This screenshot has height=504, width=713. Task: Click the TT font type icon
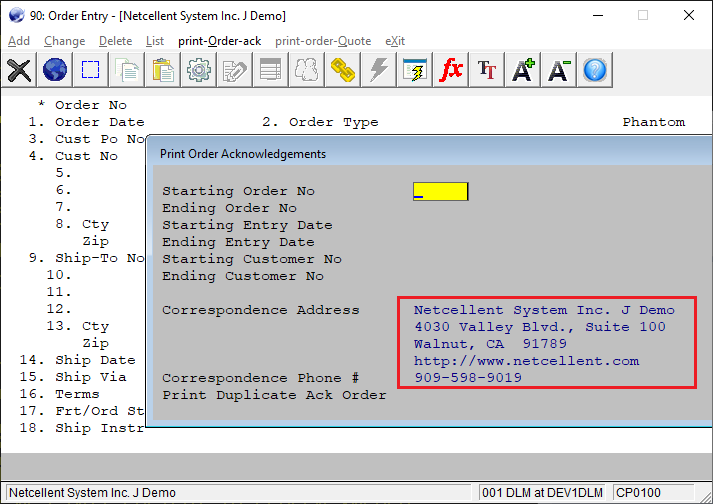click(x=487, y=70)
